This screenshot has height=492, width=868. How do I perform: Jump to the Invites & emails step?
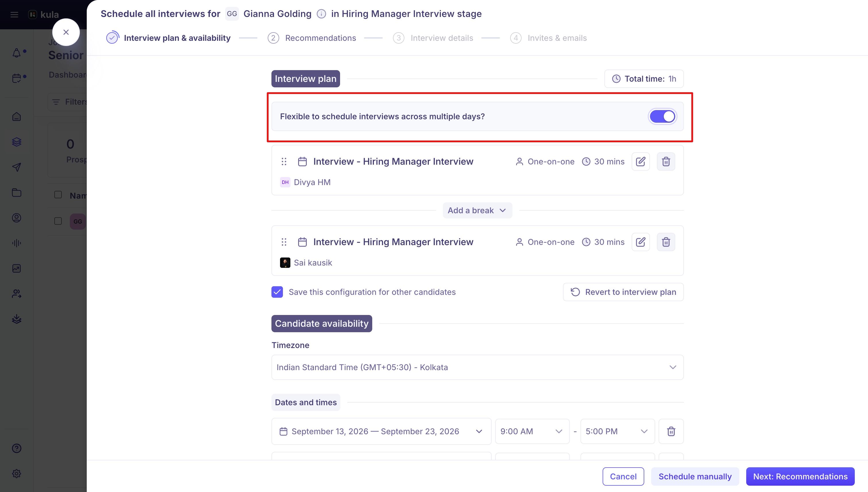[549, 38]
